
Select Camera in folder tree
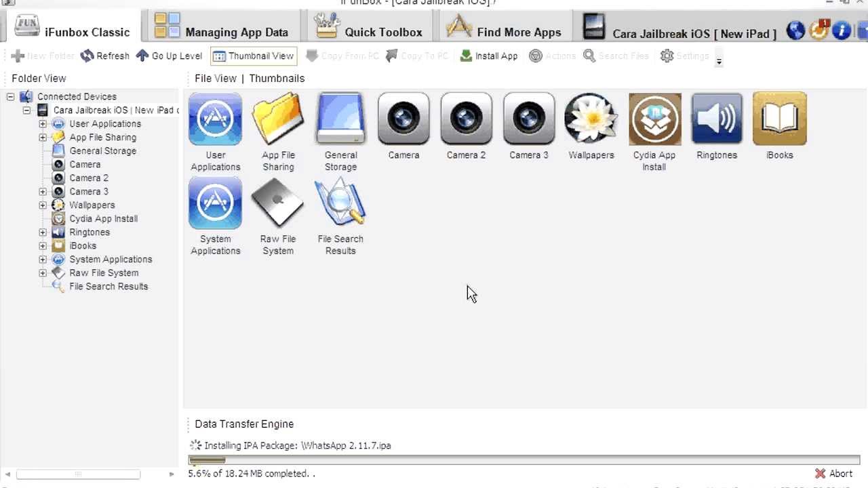pyautogui.click(x=85, y=164)
